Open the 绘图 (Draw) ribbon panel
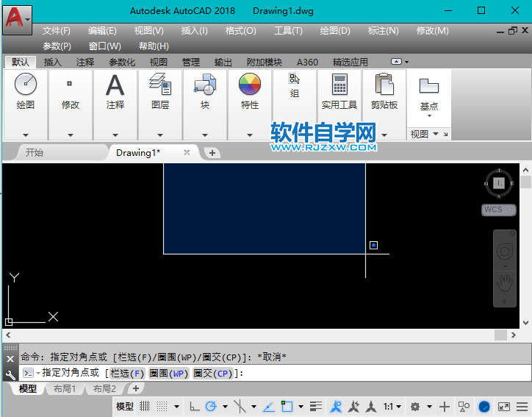The width and height of the screenshot is (532, 417). 26,91
